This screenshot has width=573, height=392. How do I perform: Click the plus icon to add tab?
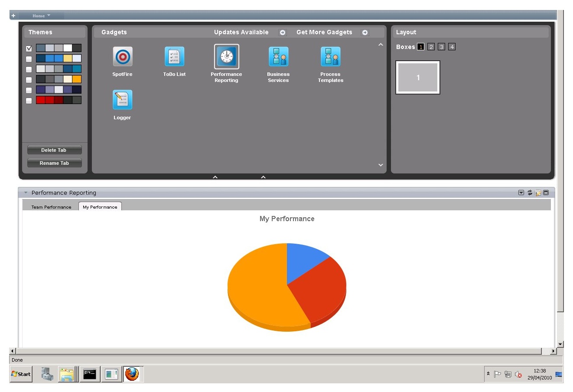tap(13, 16)
